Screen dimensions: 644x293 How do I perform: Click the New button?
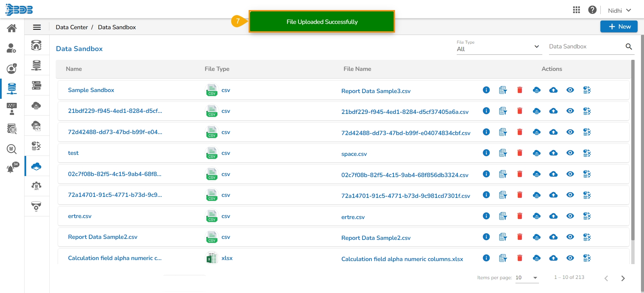tap(618, 27)
